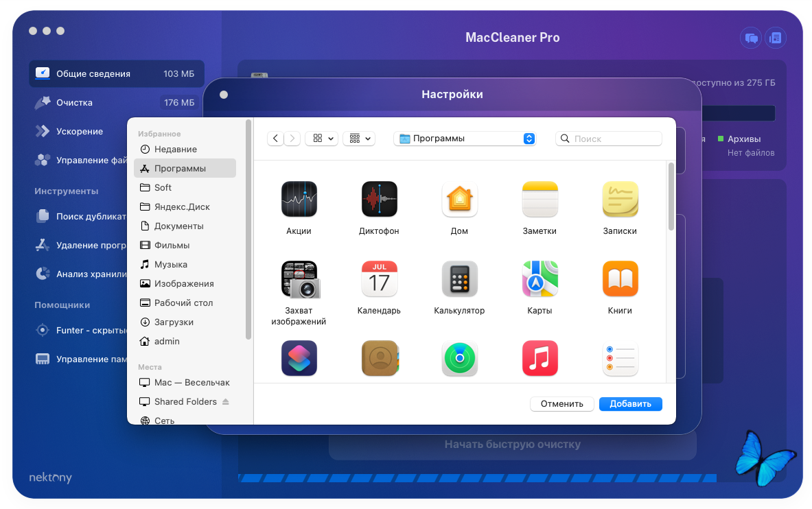This screenshot has height=509, width=812.
Task: Open admin home folder in sidebar
Action: (x=185, y=341)
